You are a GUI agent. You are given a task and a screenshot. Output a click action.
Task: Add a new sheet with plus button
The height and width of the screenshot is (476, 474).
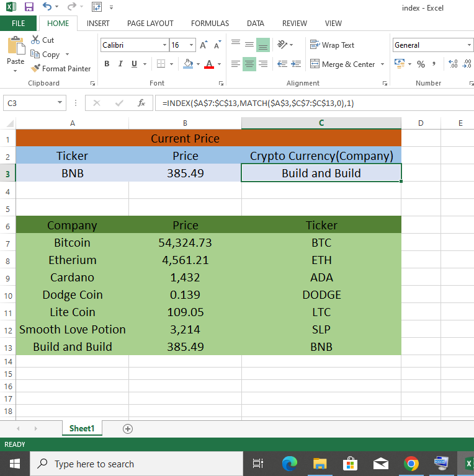[x=128, y=429]
